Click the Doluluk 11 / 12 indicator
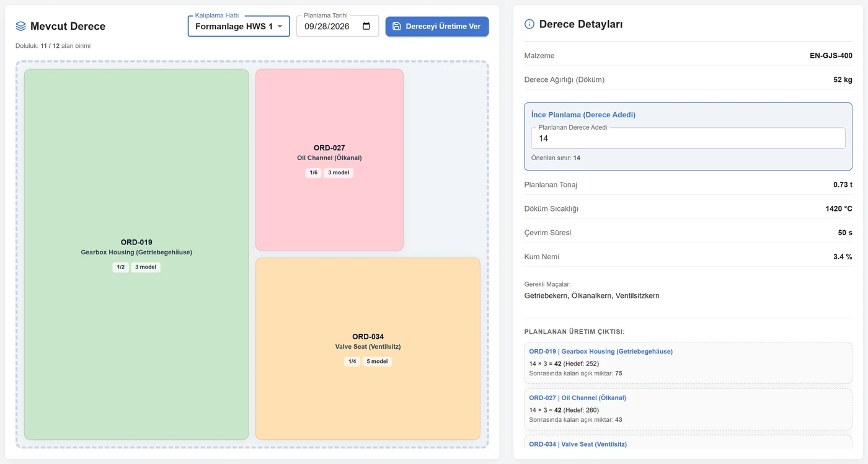The height and width of the screenshot is (464, 868). [x=53, y=46]
